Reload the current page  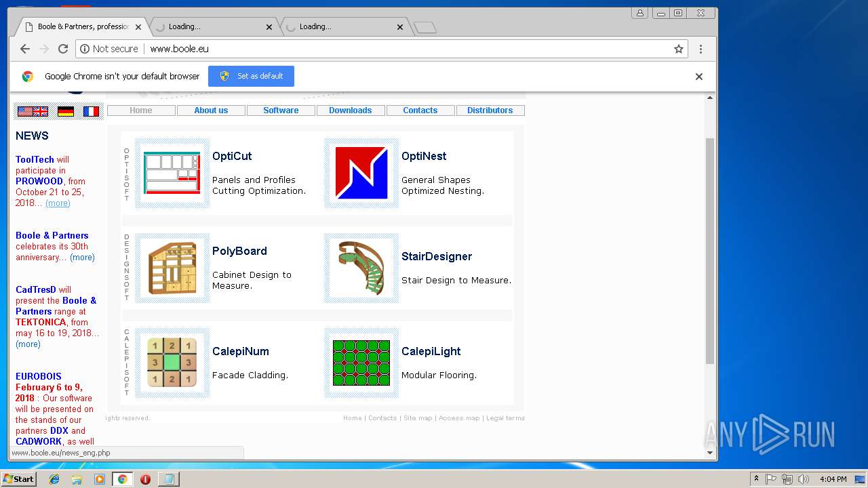(63, 49)
